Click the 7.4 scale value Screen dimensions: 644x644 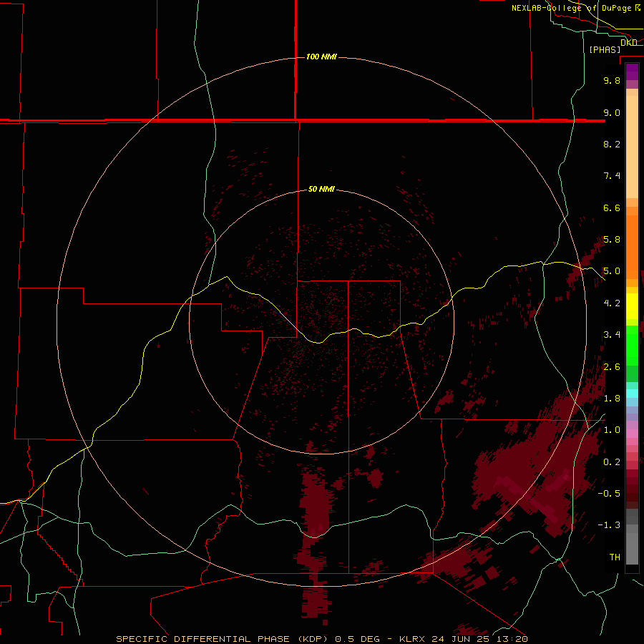[x=612, y=176]
